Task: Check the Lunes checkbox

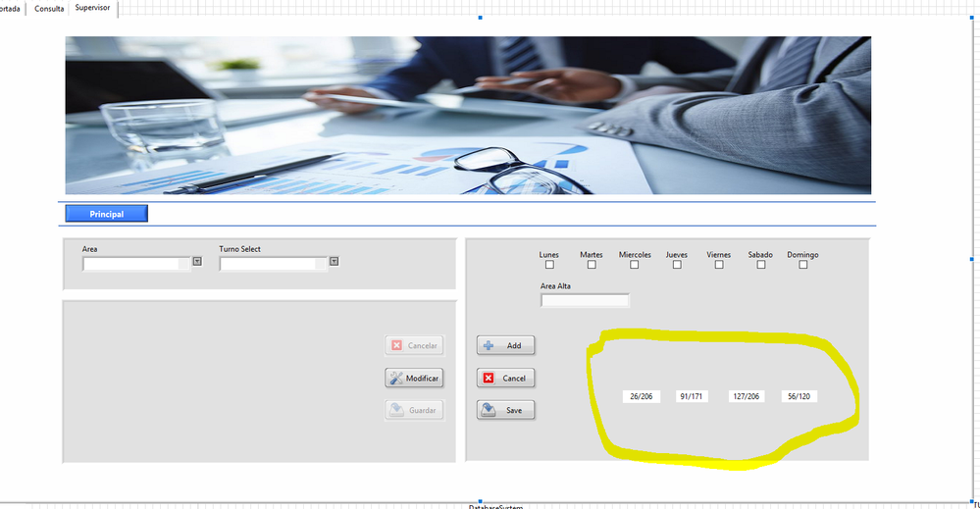Action: pyautogui.click(x=549, y=265)
